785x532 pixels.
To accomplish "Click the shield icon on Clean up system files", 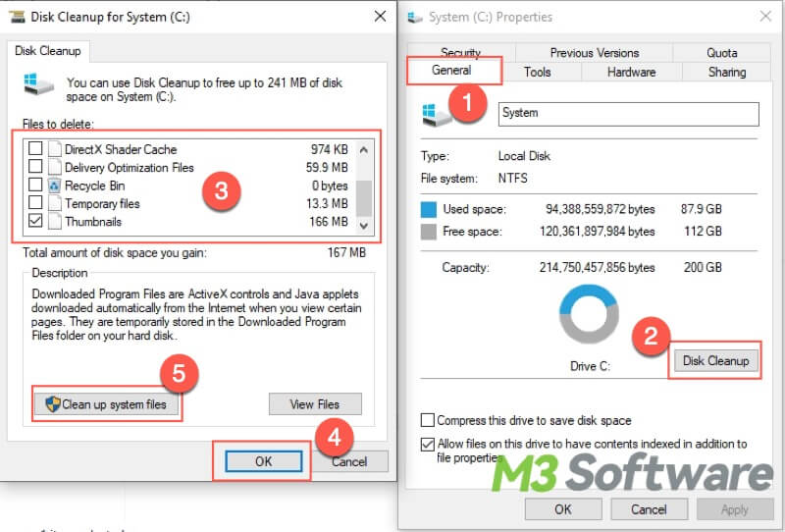I will click(x=52, y=404).
